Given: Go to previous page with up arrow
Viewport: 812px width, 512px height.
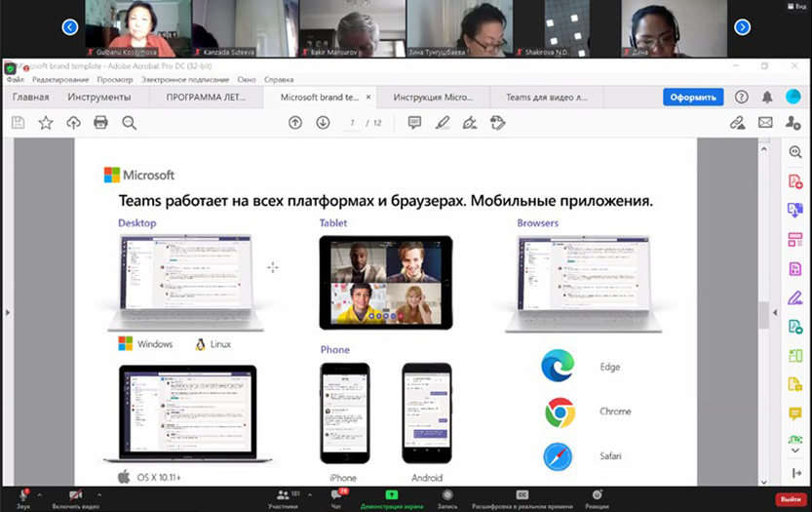Looking at the screenshot, I should click(x=295, y=123).
